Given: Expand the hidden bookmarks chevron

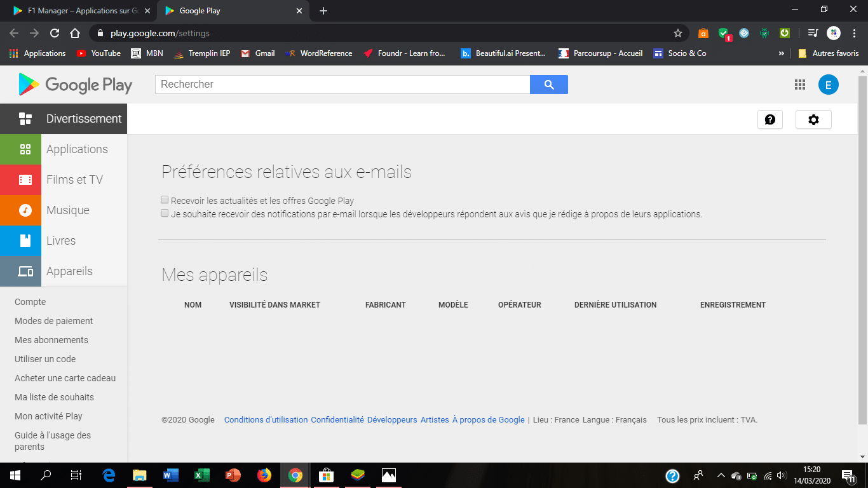Looking at the screenshot, I should click(x=781, y=53).
